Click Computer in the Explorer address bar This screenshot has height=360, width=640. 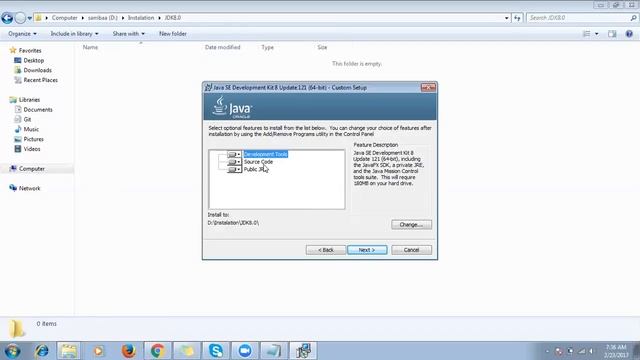coord(64,18)
